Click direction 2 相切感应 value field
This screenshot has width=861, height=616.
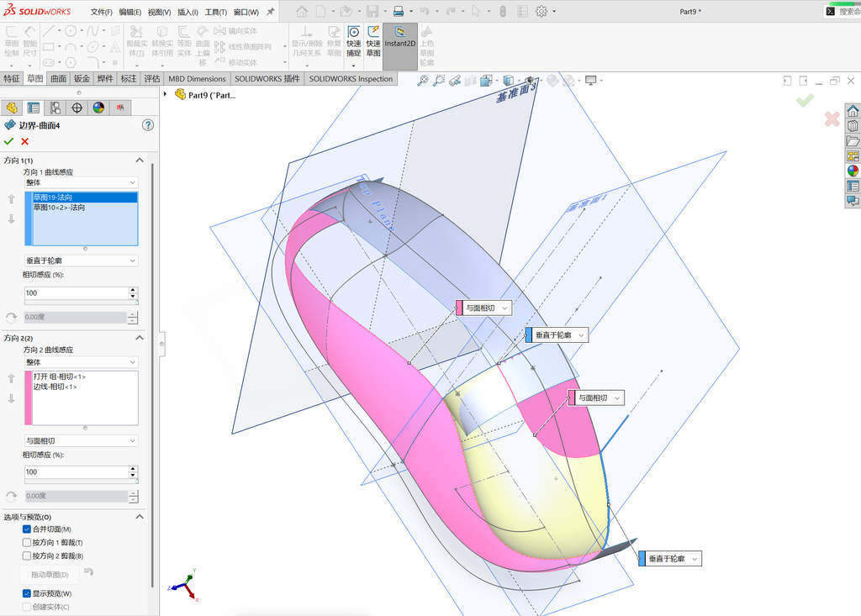point(77,472)
